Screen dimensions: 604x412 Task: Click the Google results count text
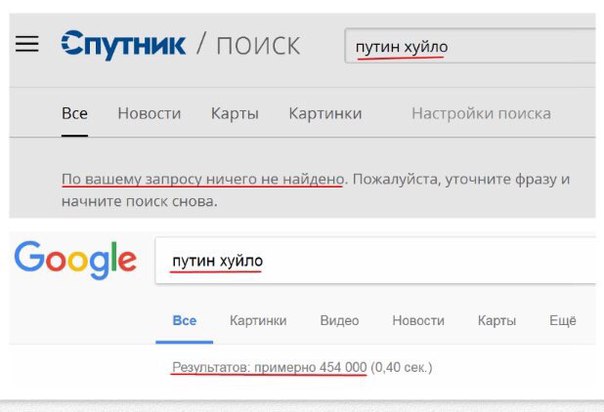point(302,368)
